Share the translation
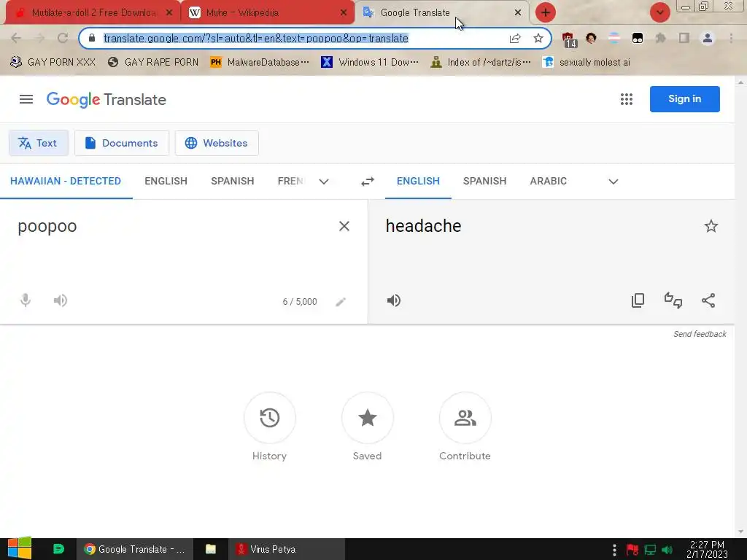This screenshot has height=560, width=747. (x=708, y=300)
